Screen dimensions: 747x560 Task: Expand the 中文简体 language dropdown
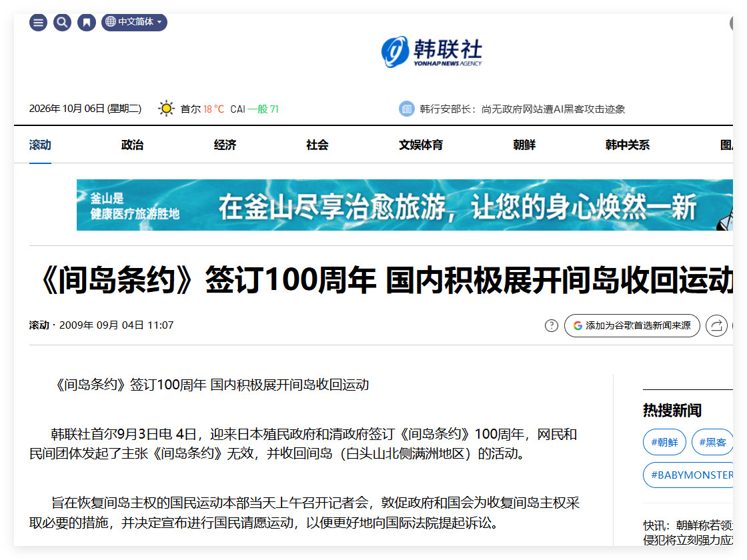[134, 22]
